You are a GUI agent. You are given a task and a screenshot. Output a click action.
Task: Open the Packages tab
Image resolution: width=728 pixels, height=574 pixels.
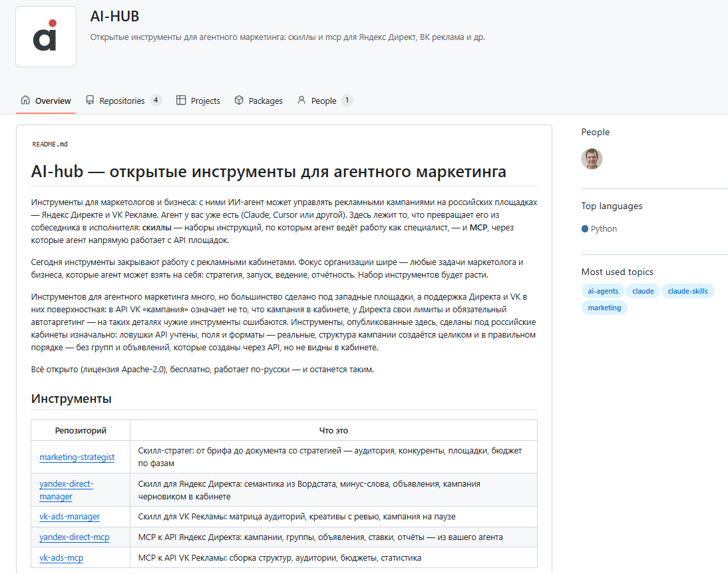tap(259, 101)
